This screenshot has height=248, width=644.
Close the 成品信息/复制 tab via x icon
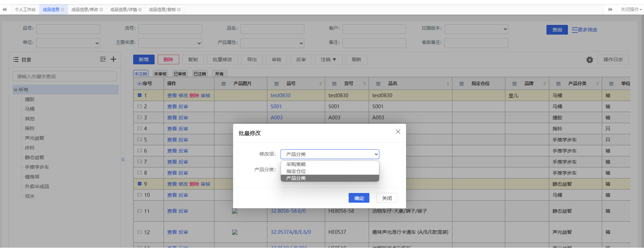pos(179,10)
